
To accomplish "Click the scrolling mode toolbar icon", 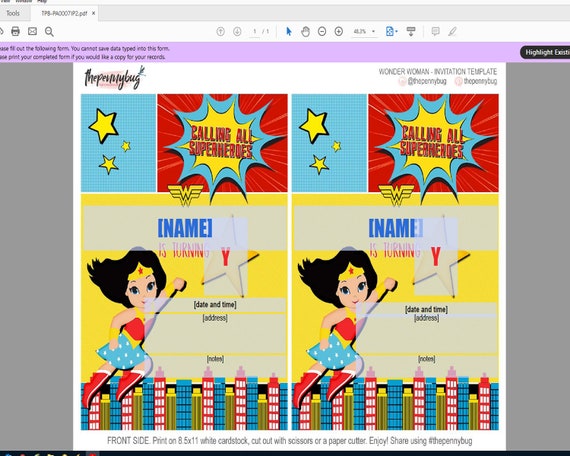I will (411, 32).
